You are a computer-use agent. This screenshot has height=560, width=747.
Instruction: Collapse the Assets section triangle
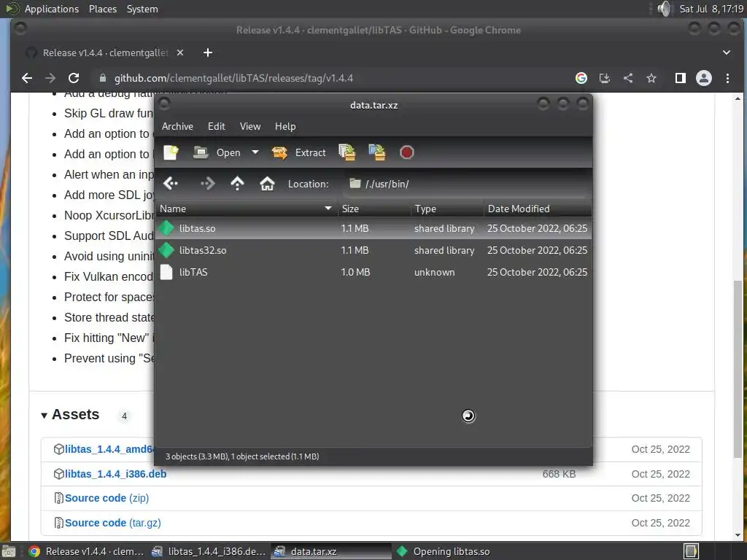44,415
